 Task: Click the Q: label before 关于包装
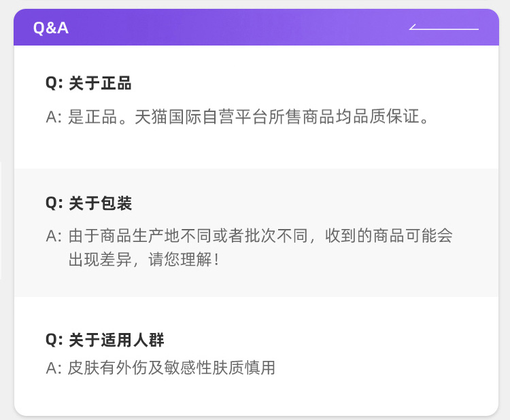click(54, 203)
